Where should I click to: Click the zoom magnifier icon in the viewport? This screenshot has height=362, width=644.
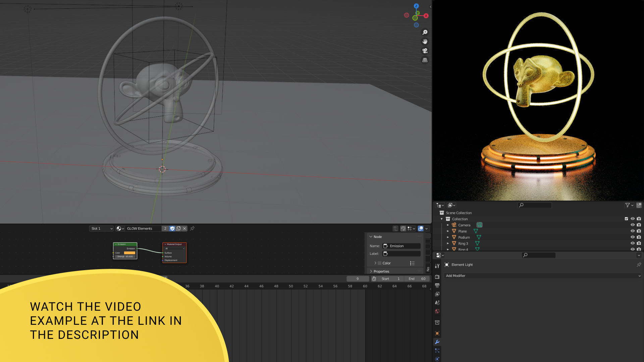tap(425, 32)
